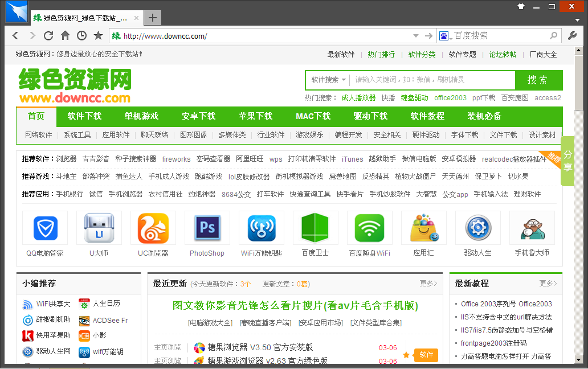Open the 百度随身WiFi icon

[x=369, y=227]
